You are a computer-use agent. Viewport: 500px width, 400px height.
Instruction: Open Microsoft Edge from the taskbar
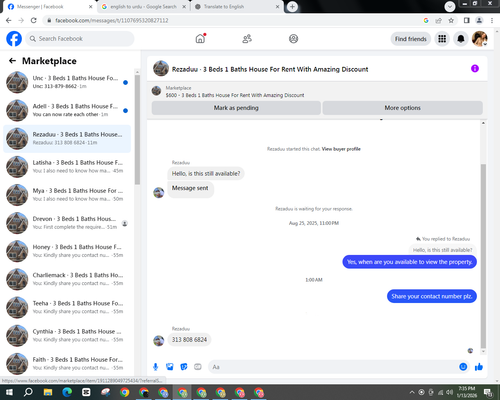pos(67,392)
